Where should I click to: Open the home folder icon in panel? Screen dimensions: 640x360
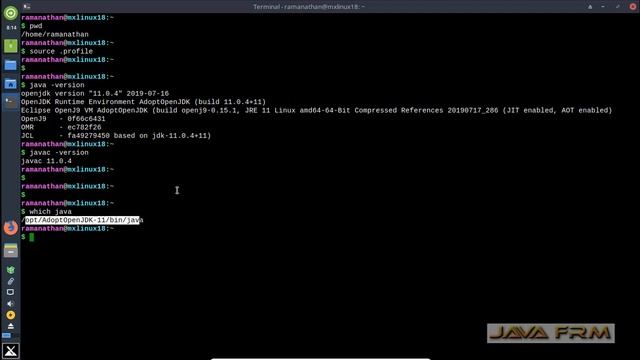tap(11, 84)
